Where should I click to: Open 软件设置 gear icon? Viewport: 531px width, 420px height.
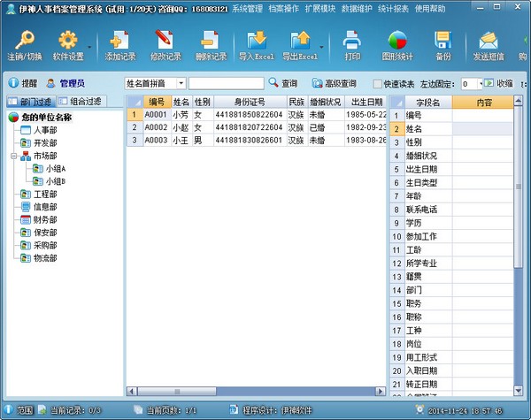(x=68, y=40)
